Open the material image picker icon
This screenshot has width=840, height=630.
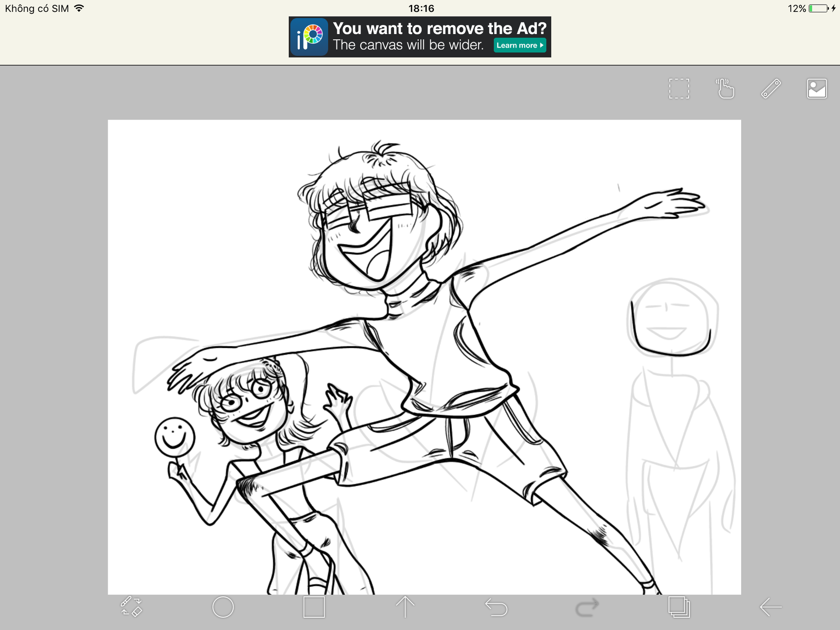[816, 89]
